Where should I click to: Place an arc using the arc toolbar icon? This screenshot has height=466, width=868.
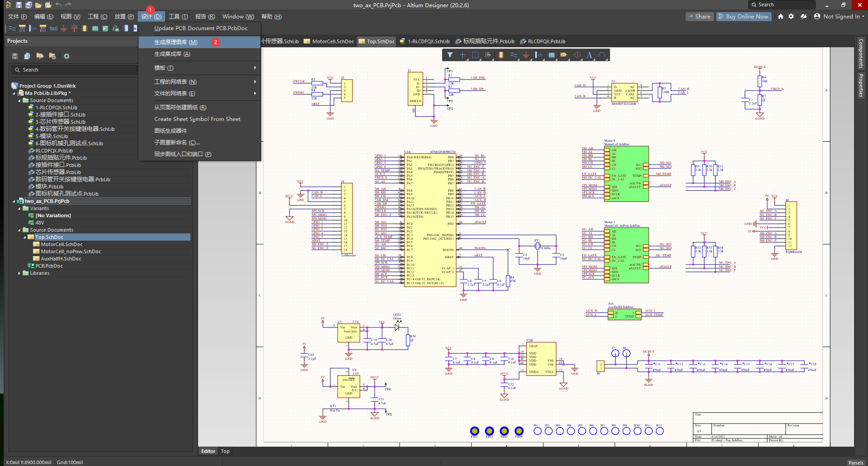click(602, 55)
